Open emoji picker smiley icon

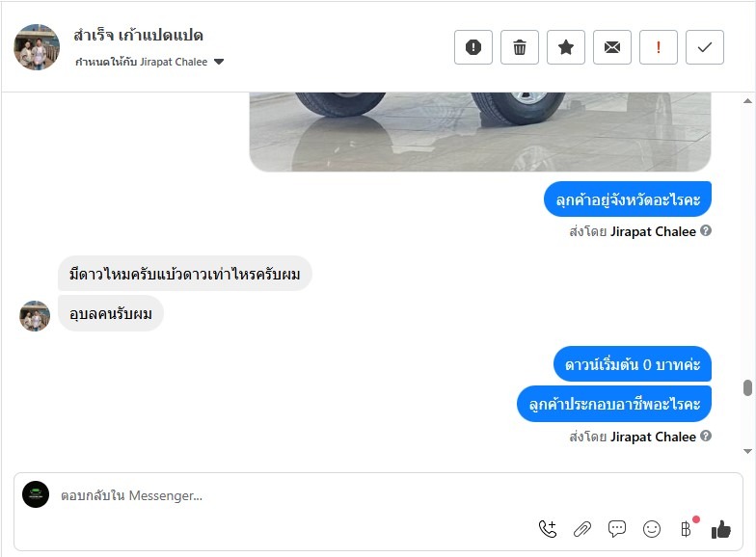[x=652, y=529]
